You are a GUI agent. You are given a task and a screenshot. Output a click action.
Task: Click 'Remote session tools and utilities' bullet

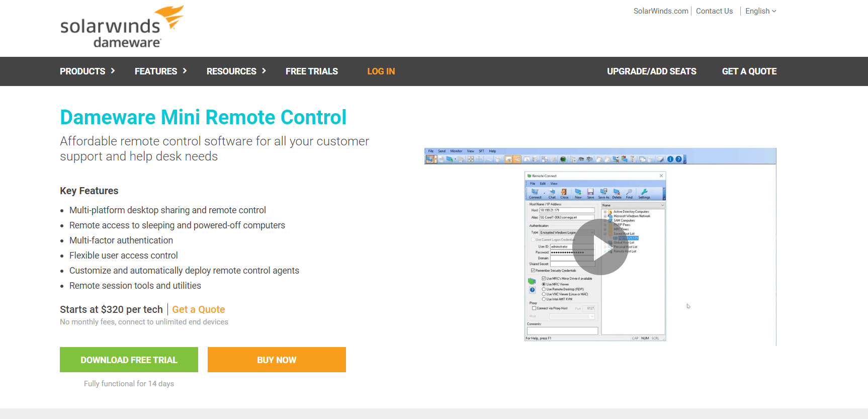pos(135,286)
